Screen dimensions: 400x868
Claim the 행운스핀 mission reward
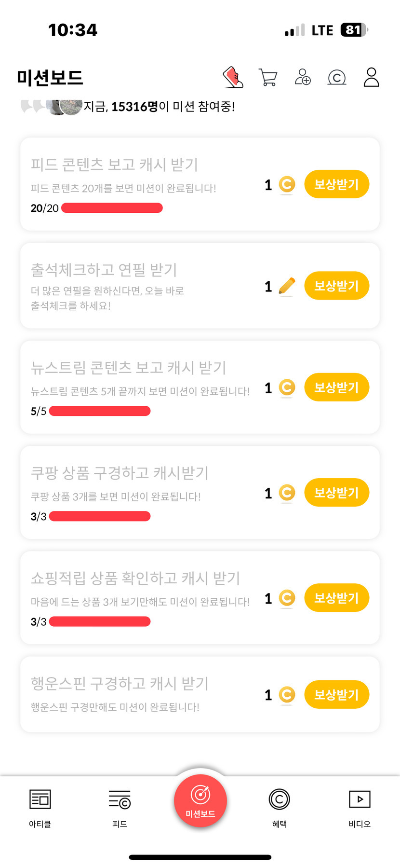point(336,695)
